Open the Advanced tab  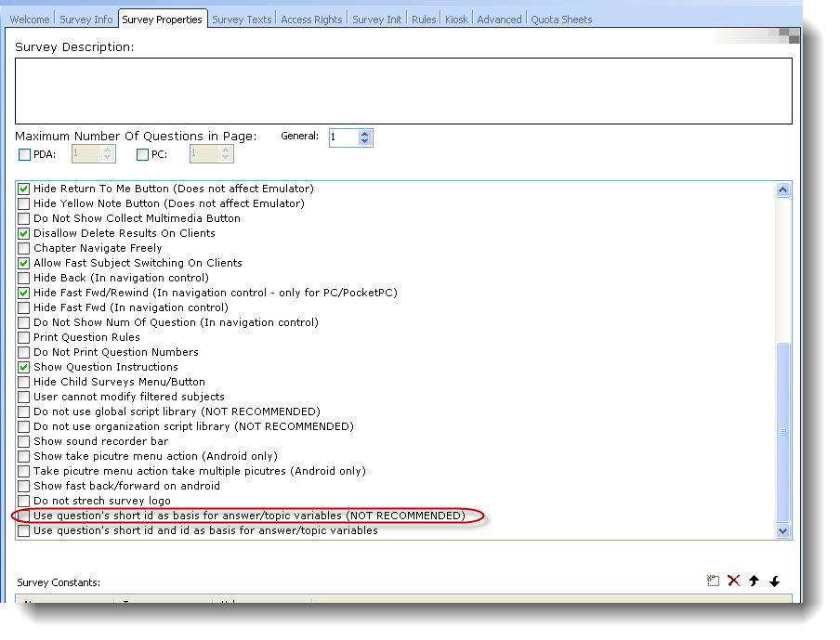pos(499,20)
